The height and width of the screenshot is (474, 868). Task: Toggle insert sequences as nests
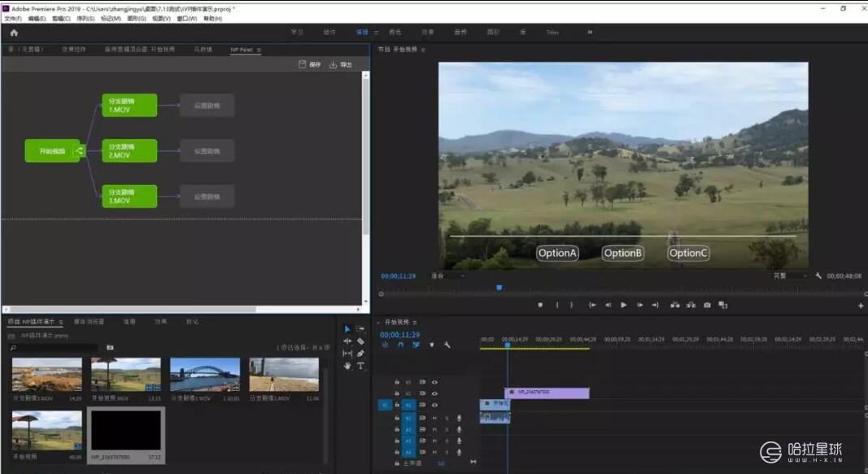click(386, 345)
